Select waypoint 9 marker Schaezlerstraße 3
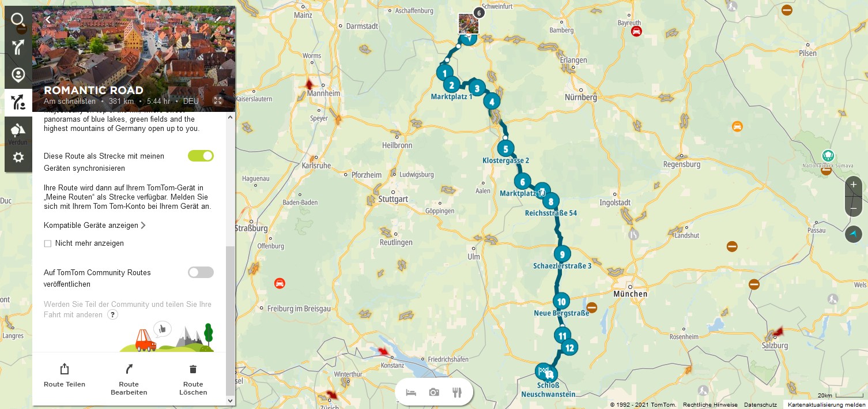 point(562,254)
